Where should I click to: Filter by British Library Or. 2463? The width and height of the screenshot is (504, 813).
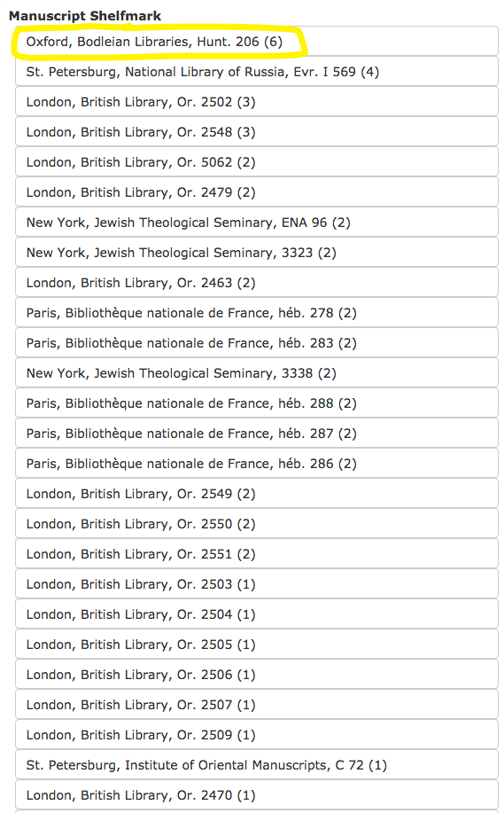257,283
